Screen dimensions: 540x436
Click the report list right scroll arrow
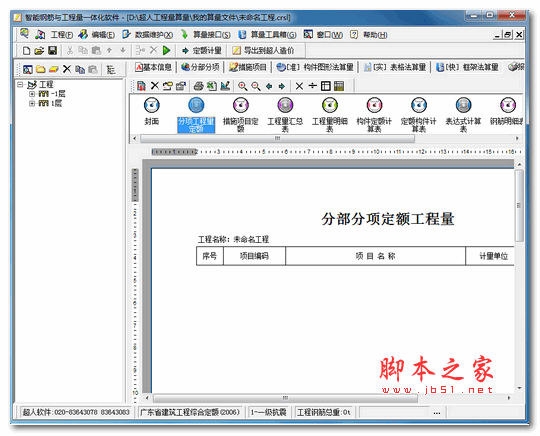pyautogui.click(x=517, y=138)
